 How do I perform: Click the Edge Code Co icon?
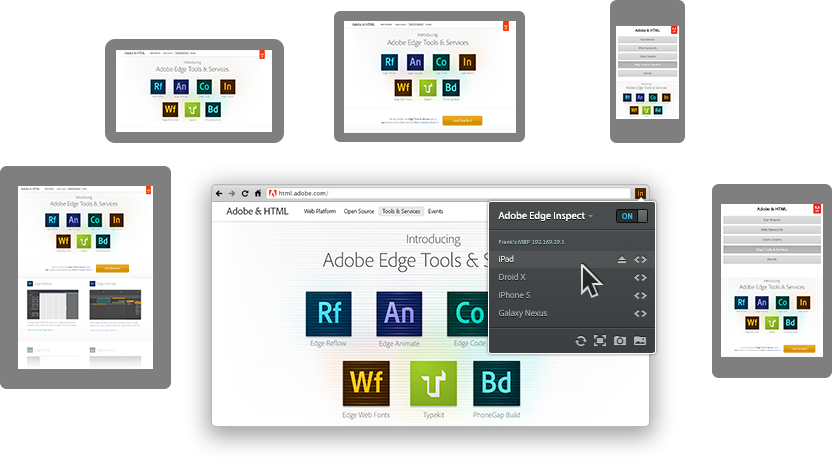pyautogui.click(x=467, y=314)
